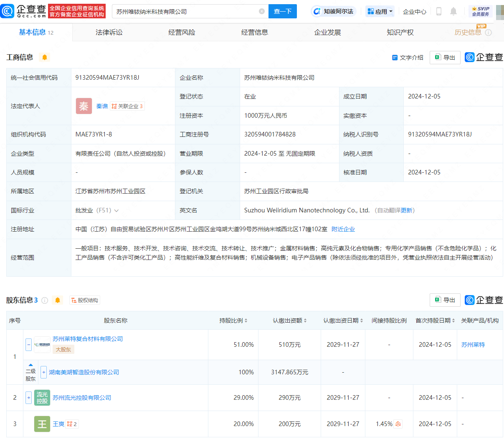Open the 应用 dropdown menu

[x=380, y=11]
